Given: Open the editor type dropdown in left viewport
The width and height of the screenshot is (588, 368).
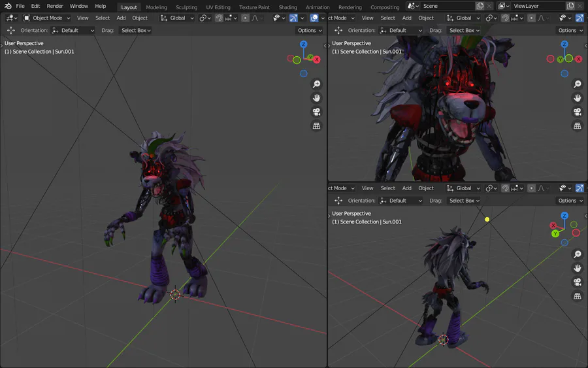Looking at the screenshot, I should [x=11, y=18].
